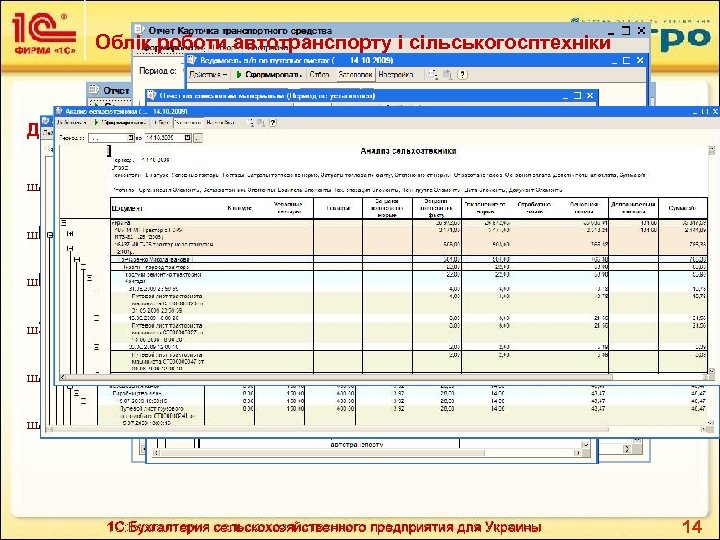
Task: Click restore-settings icon left of help in Анализ сельхозтехники
Action: [261, 123]
